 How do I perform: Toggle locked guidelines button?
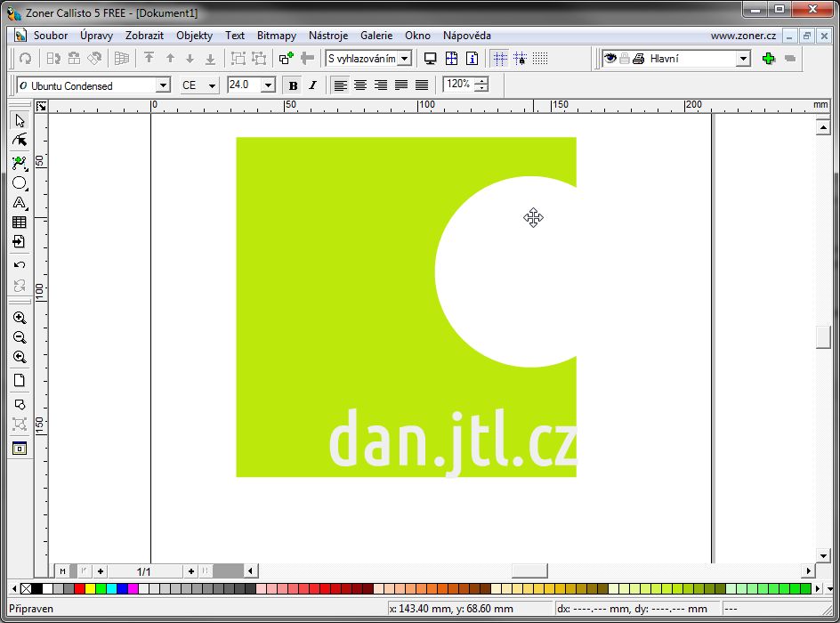point(520,59)
